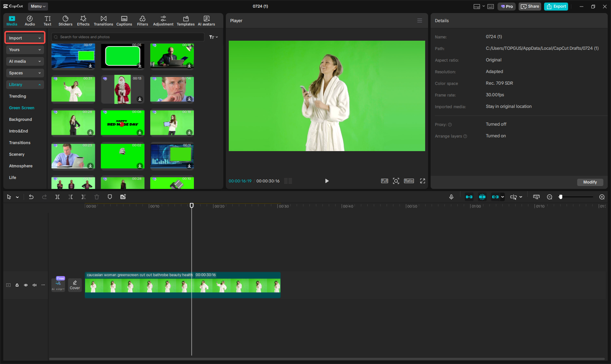Start voiceover recording with the microphone icon

point(451,197)
